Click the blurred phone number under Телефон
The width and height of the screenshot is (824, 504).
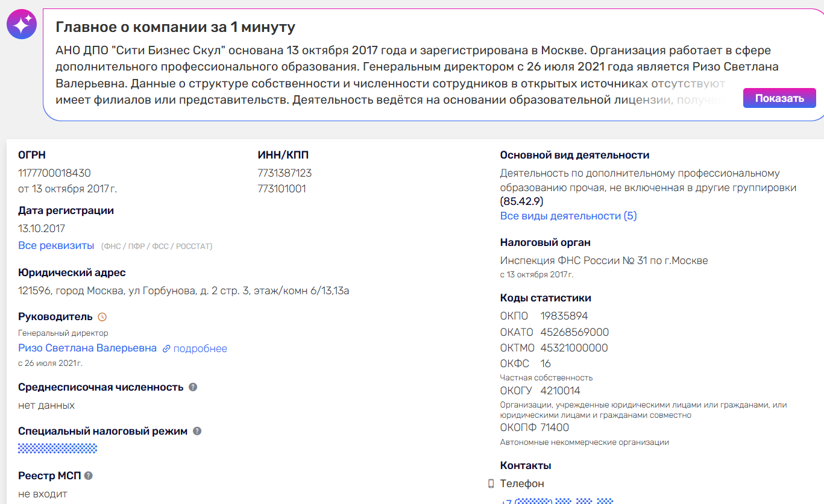coord(557,501)
